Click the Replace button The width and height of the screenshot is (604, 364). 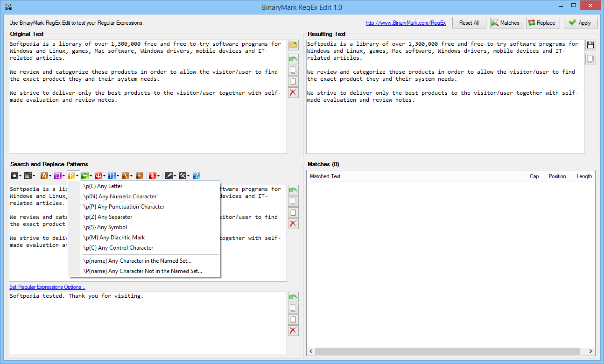[543, 22]
